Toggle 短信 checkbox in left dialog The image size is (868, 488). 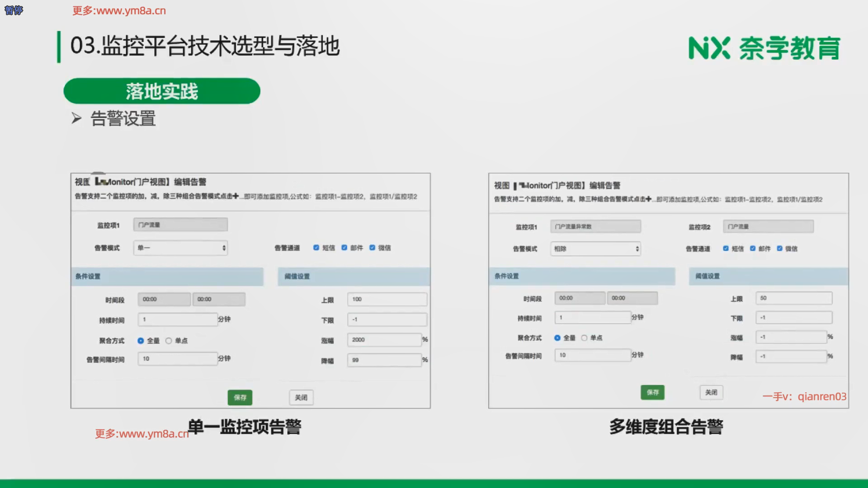pos(316,248)
